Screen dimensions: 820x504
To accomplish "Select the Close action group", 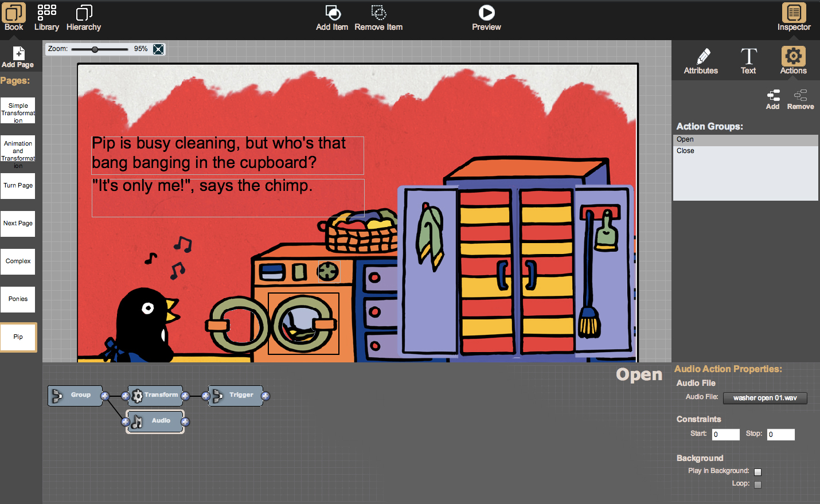I will coord(745,151).
